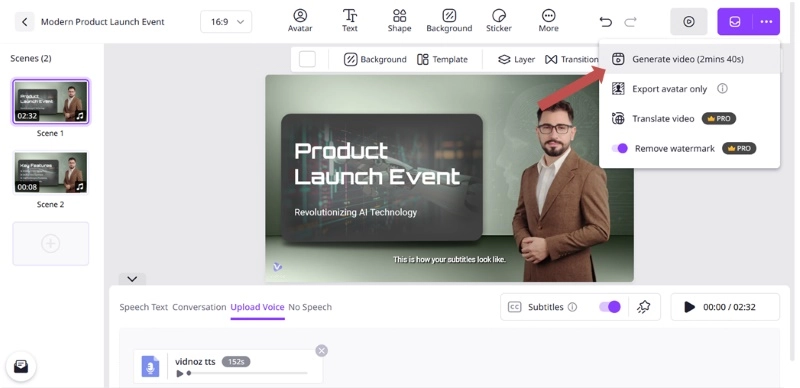Switch to the No Speech tab
Screen dimensions: 800x388
(x=310, y=307)
